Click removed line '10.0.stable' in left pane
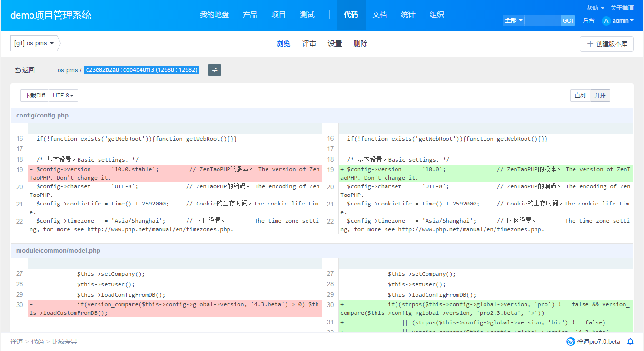The height and width of the screenshot is (351, 644). coord(175,174)
